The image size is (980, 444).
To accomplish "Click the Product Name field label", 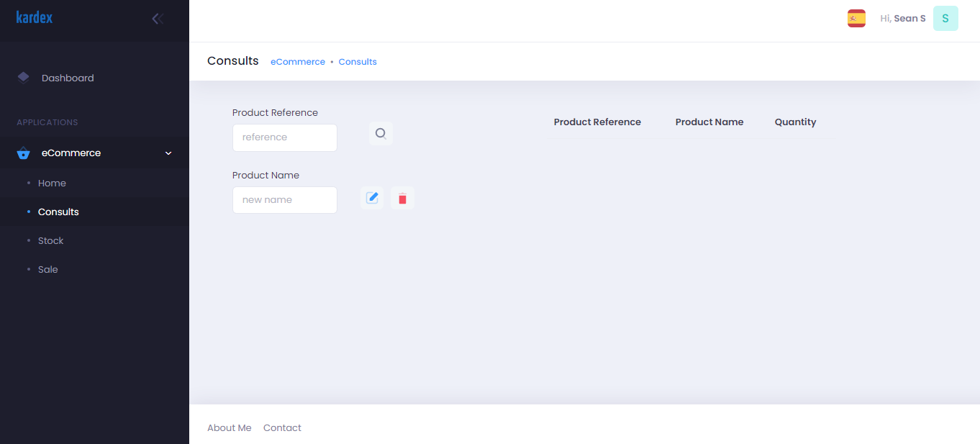I will click(266, 176).
